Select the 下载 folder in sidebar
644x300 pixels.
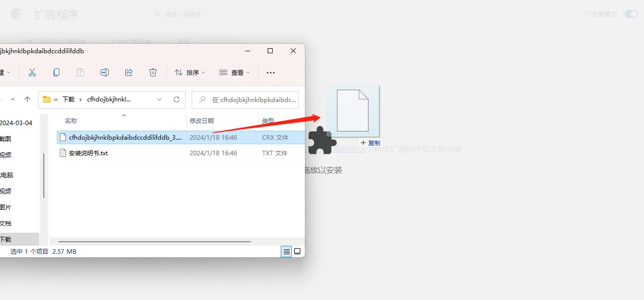[x=6, y=239]
